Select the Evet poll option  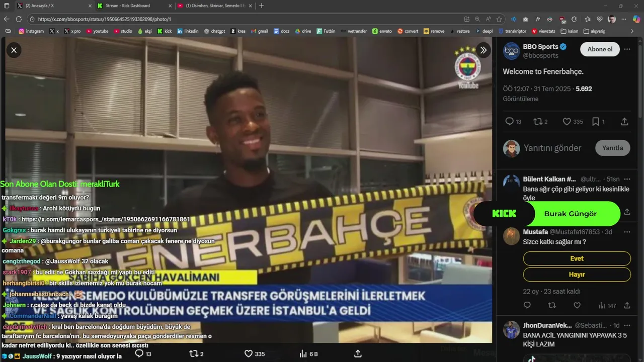pos(577,258)
